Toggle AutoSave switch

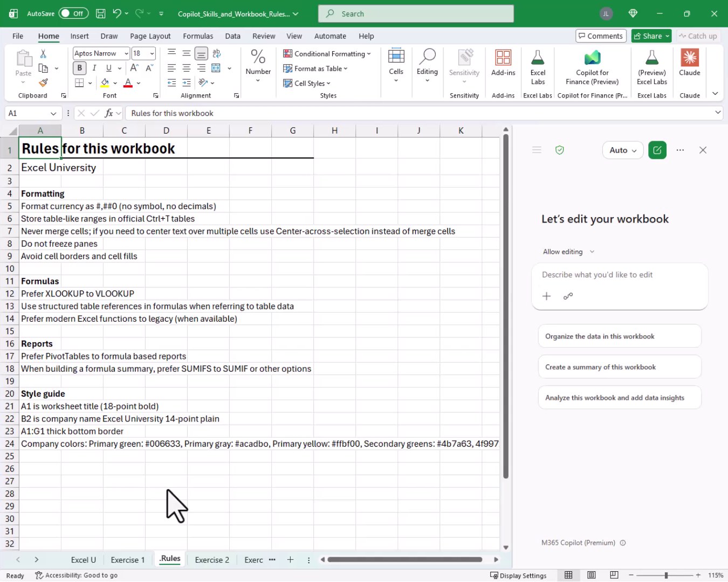[73, 13]
